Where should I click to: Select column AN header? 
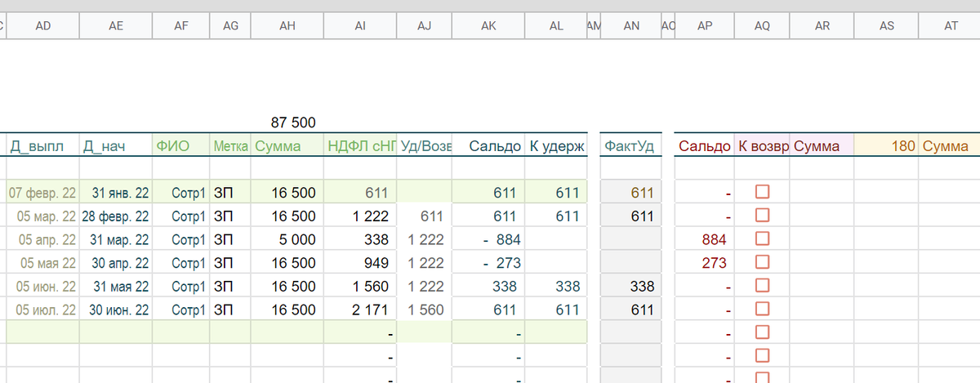pyautogui.click(x=631, y=26)
